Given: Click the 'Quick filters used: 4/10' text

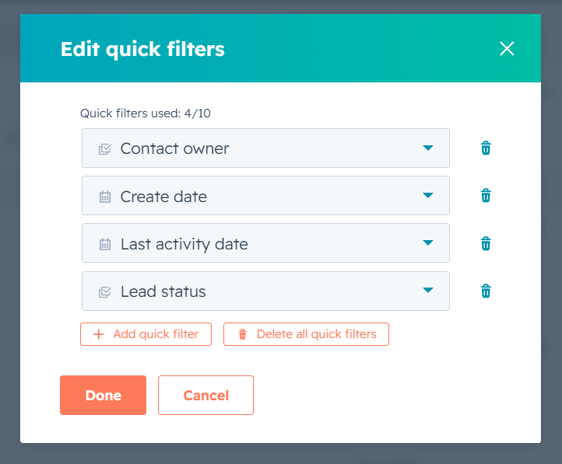Looking at the screenshot, I should tap(145, 113).
